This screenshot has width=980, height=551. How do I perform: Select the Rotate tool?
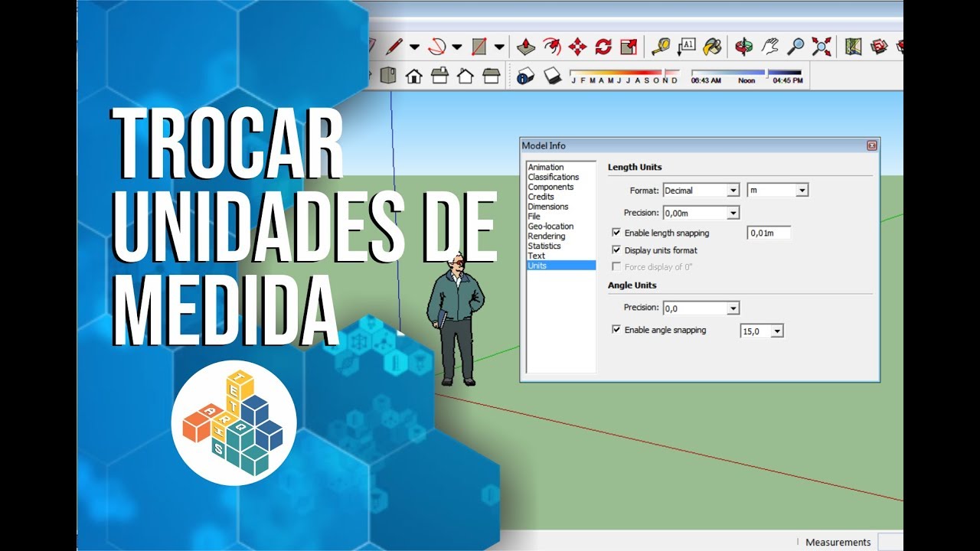point(603,47)
